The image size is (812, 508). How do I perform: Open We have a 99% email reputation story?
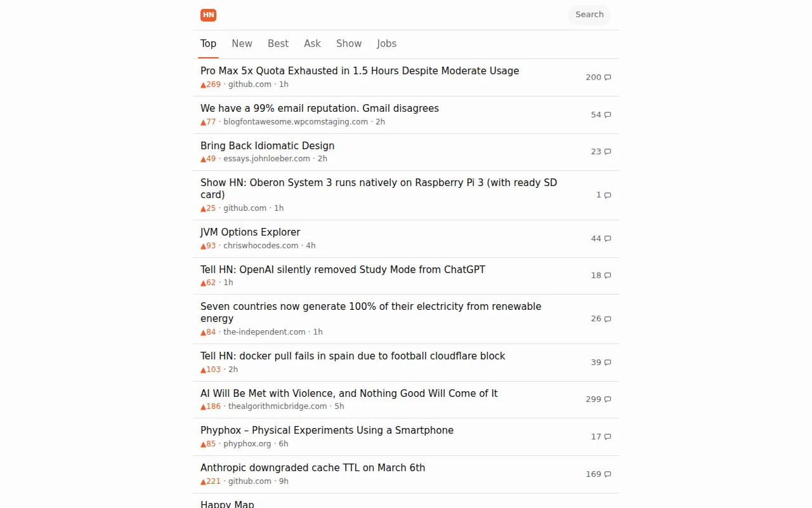point(320,108)
